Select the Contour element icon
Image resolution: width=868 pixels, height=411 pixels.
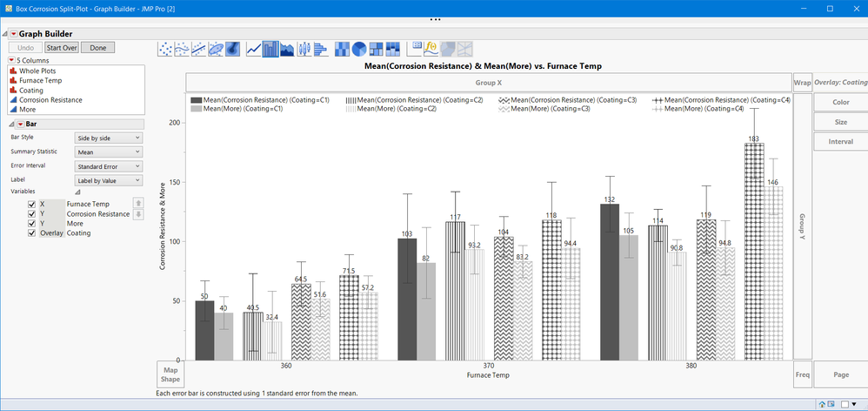233,49
